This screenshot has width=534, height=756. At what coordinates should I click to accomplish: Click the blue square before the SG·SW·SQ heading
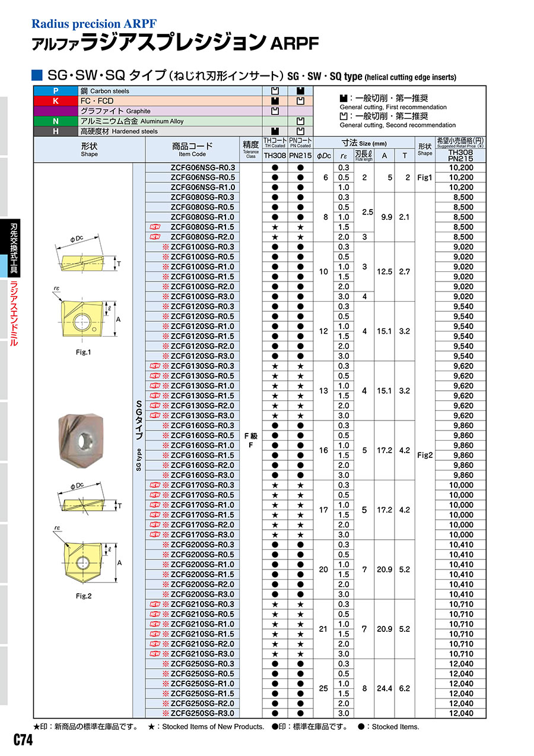pos(37,75)
